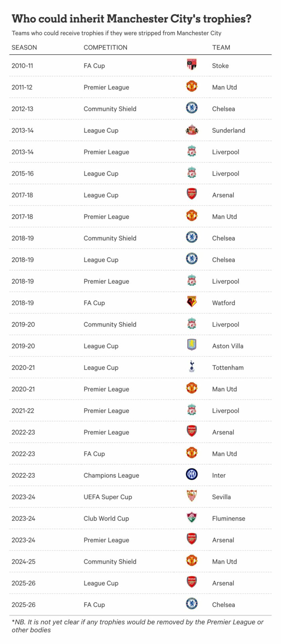The image size is (281, 644).
Task: Click the COMPETITION column header
Action: pos(106,48)
